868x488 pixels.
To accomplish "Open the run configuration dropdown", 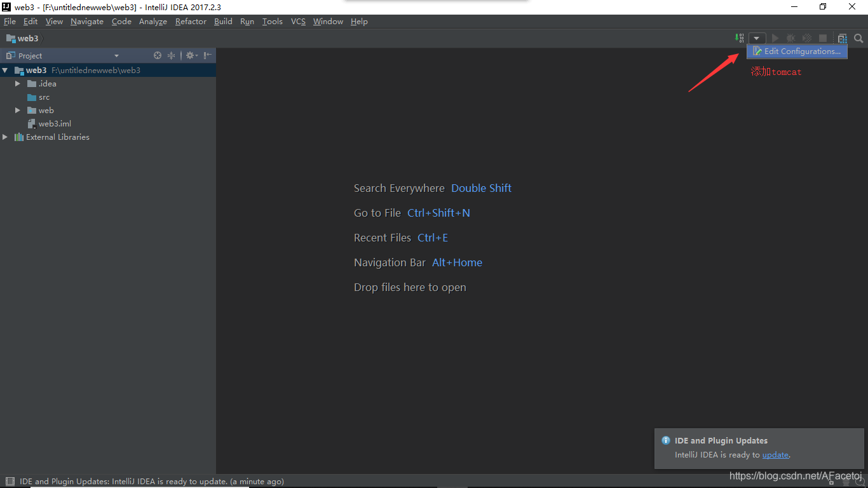I will point(757,39).
